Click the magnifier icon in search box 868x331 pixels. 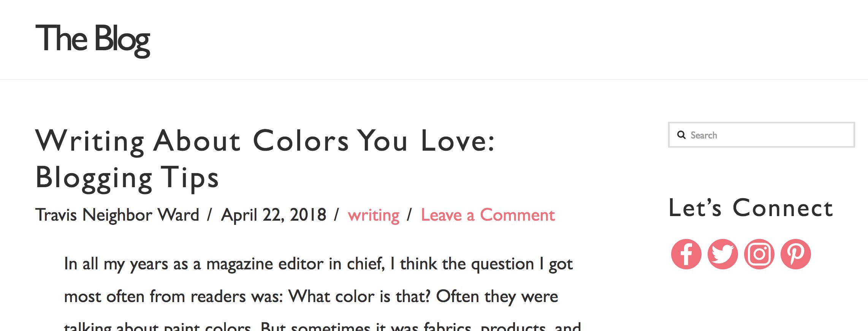[x=681, y=135]
